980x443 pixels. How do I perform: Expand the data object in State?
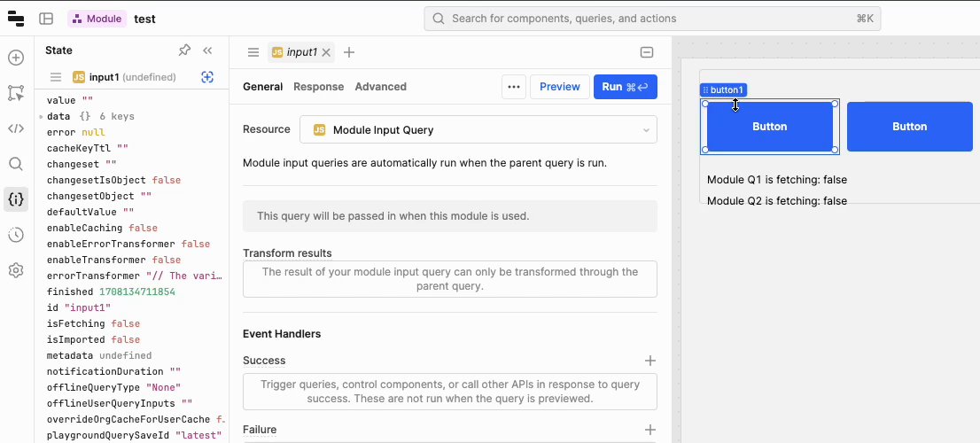click(x=41, y=116)
